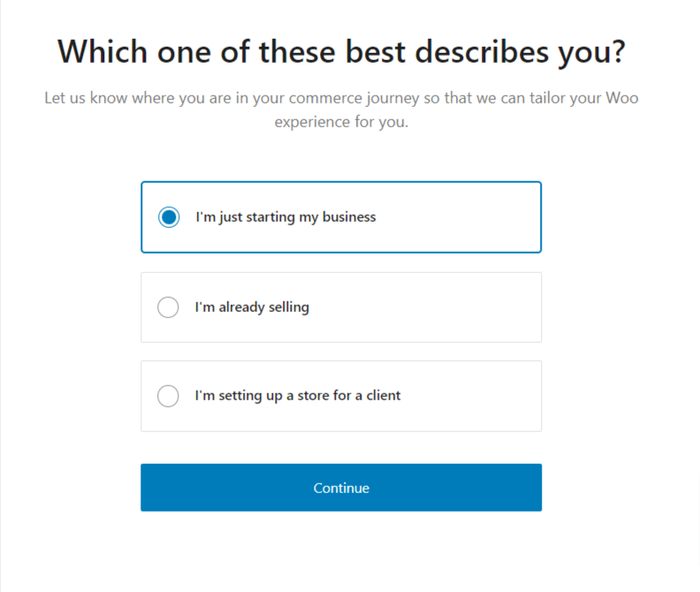700x592 pixels.
Task: Click "experience for you." line of the subtitle
Action: [x=341, y=122]
